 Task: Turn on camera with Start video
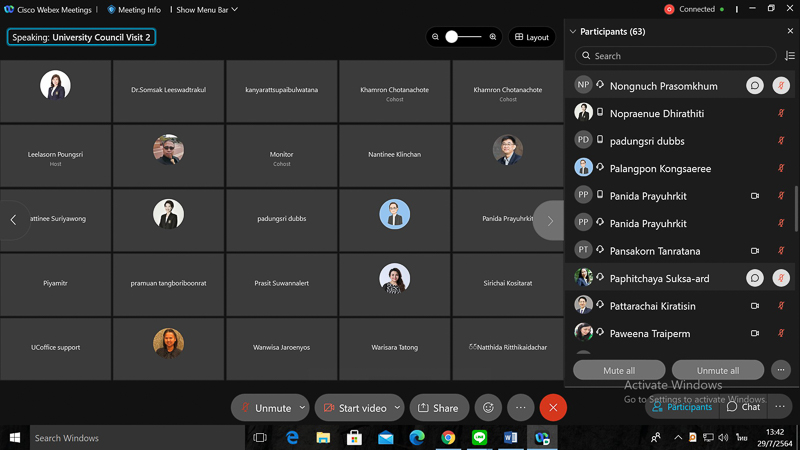[353, 408]
